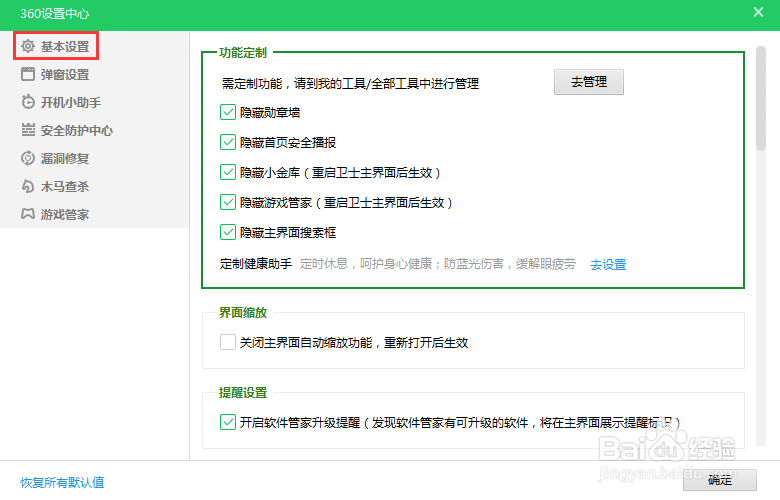Confirm with the 确定 button
Image resolution: width=780 pixels, height=500 pixels.
click(720, 480)
